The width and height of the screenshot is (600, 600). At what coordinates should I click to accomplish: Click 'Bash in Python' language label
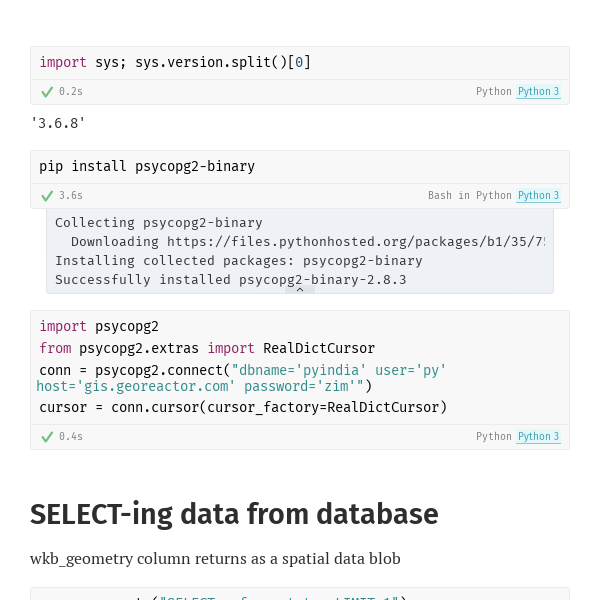(470, 196)
